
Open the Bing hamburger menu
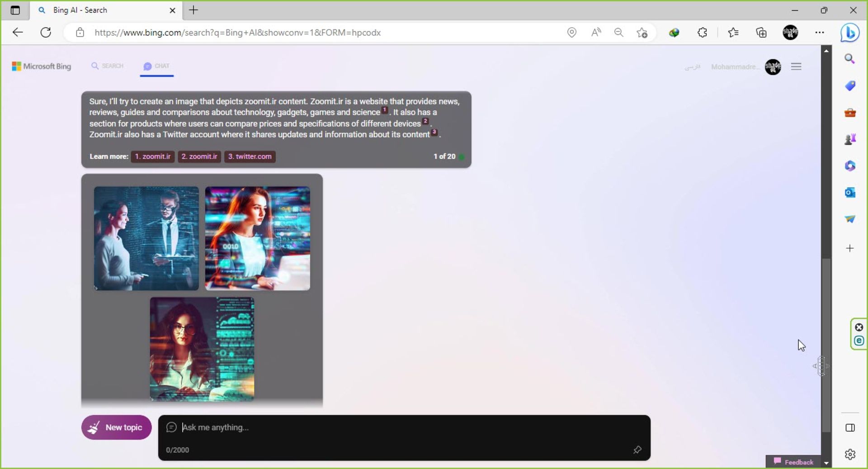pyautogui.click(x=796, y=67)
